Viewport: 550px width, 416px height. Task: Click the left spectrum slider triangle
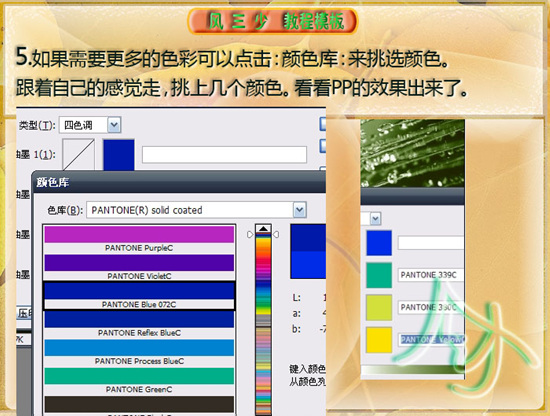250,234
